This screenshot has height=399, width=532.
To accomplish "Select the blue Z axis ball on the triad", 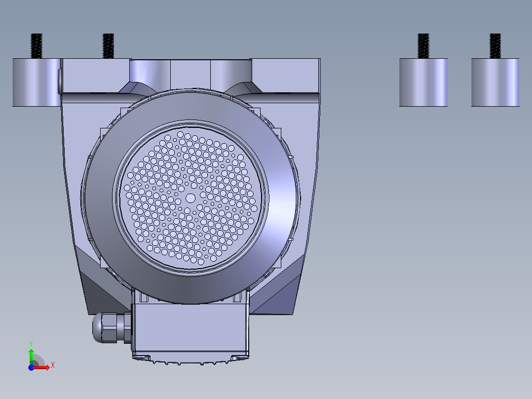I will click(31, 367).
